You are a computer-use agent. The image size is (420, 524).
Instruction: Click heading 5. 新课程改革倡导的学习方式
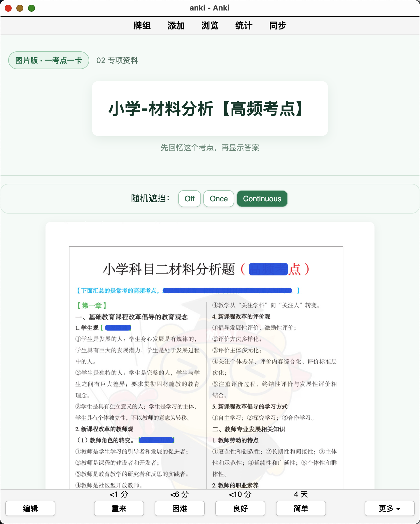click(250, 407)
